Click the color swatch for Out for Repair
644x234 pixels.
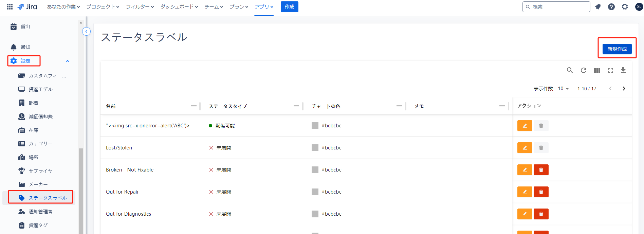point(315,192)
